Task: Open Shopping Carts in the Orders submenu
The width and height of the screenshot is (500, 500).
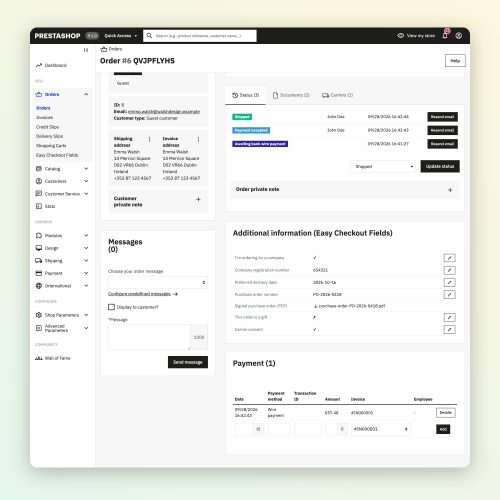Action: (51, 146)
